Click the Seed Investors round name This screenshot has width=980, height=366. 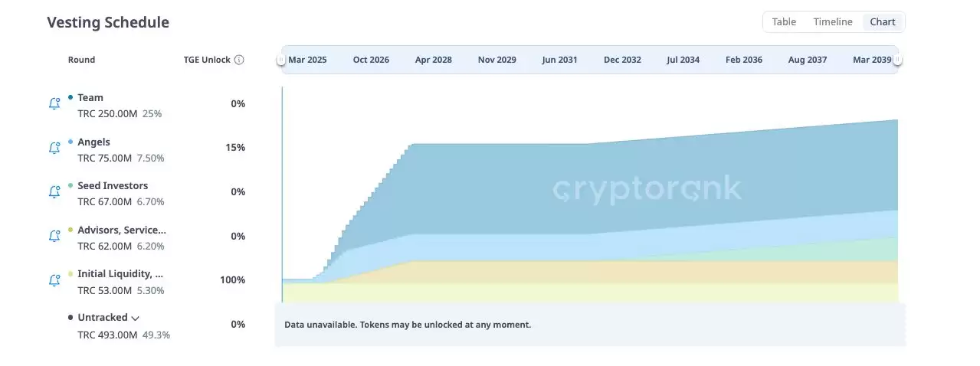[113, 185]
